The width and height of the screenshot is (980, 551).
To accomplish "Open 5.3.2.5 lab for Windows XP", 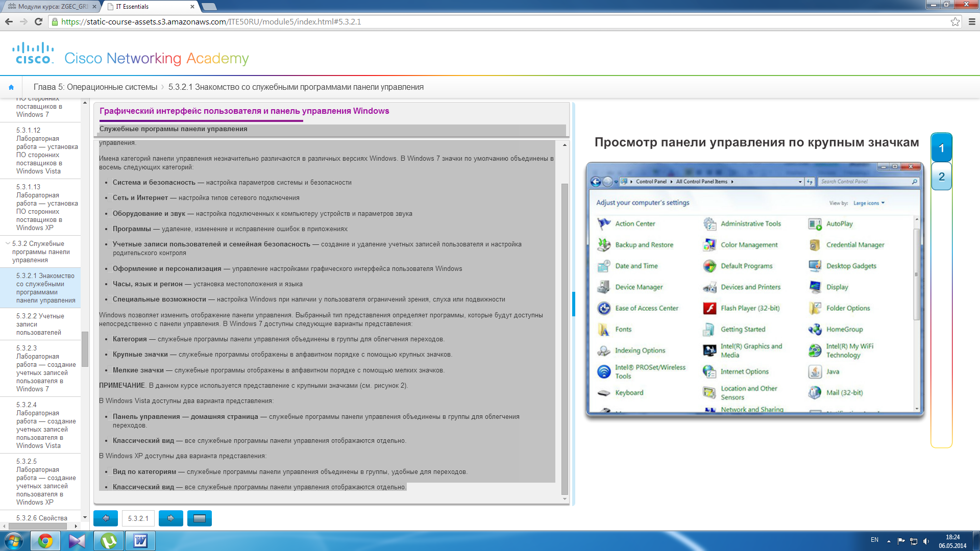I will [x=40, y=482].
